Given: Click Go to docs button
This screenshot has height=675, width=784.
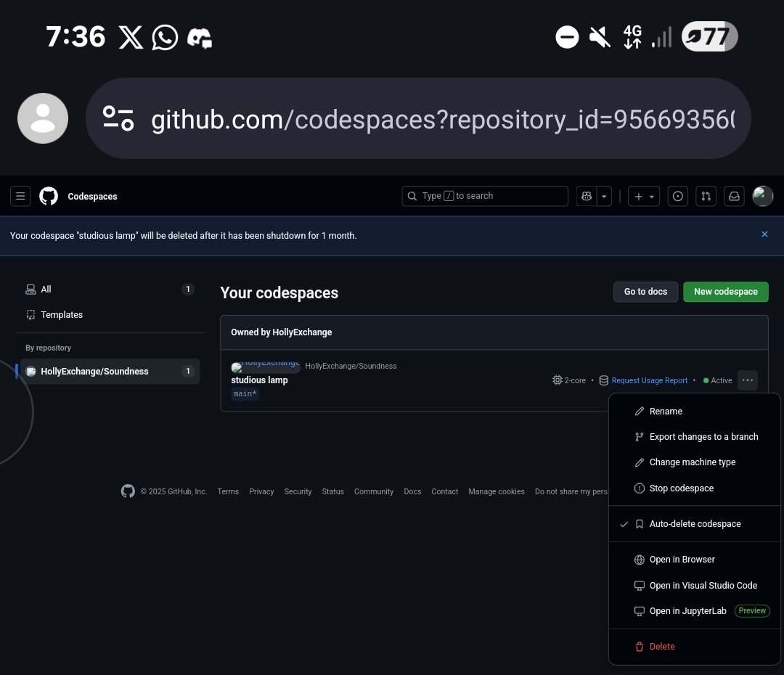Looking at the screenshot, I should (x=645, y=292).
